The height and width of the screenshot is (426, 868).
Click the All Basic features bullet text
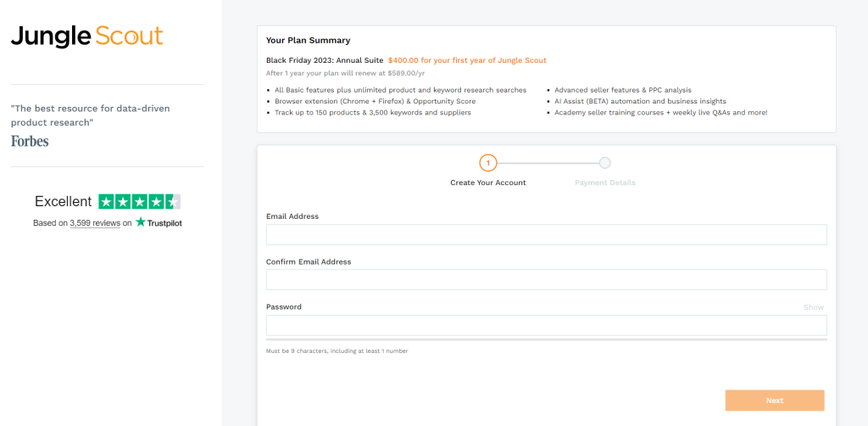point(400,90)
